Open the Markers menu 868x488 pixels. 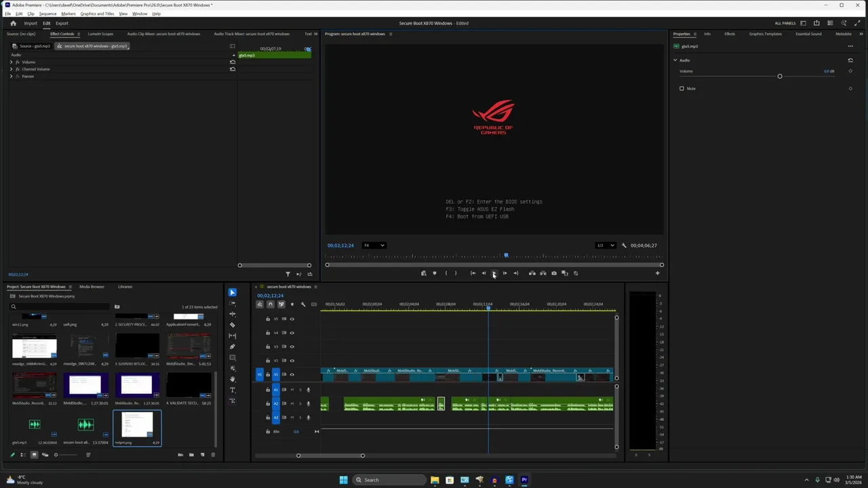point(68,14)
